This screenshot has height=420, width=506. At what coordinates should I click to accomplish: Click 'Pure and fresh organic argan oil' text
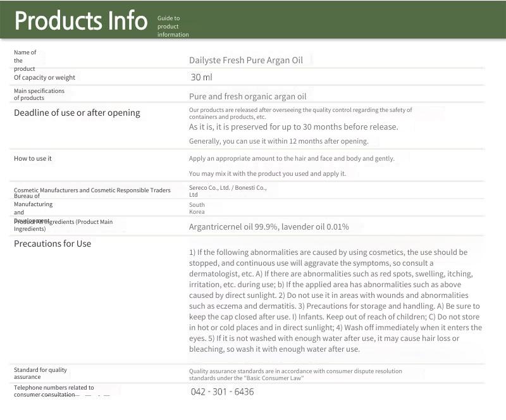(x=247, y=97)
